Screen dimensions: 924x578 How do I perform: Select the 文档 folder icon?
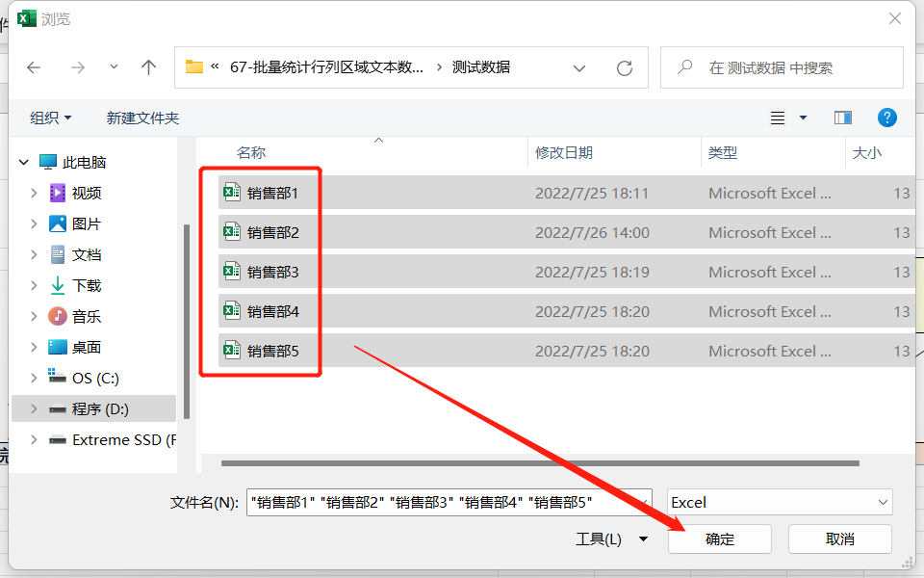(58, 254)
